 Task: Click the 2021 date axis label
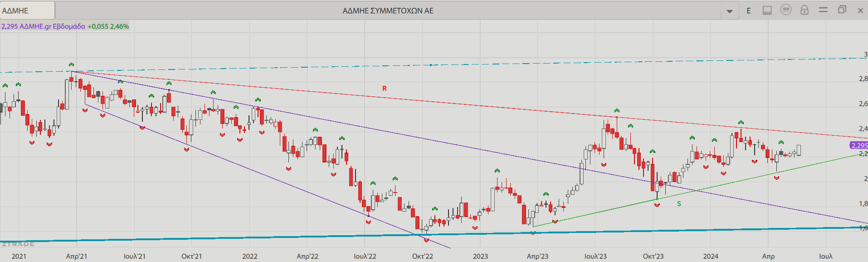(19, 256)
